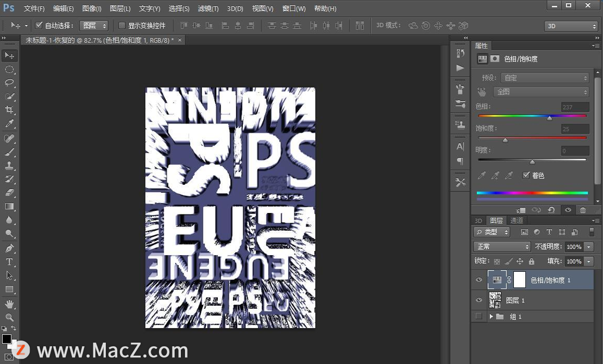Toggle the Auto-Select checkbox
Image resolution: width=603 pixels, height=364 pixels.
tap(39, 26)
